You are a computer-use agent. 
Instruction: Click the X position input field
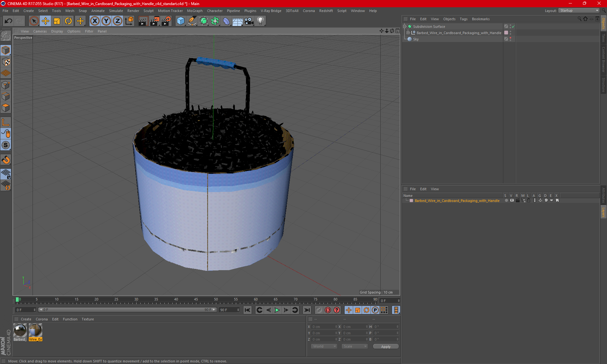[x=324, y=327]
